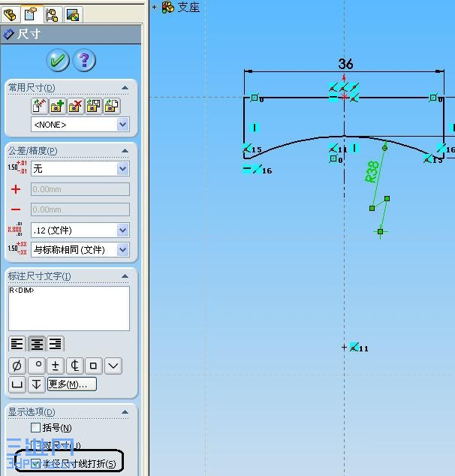Open the tolerance type dropdown showing 无
This screenshot has width=455, height=476.
(80, 168)
